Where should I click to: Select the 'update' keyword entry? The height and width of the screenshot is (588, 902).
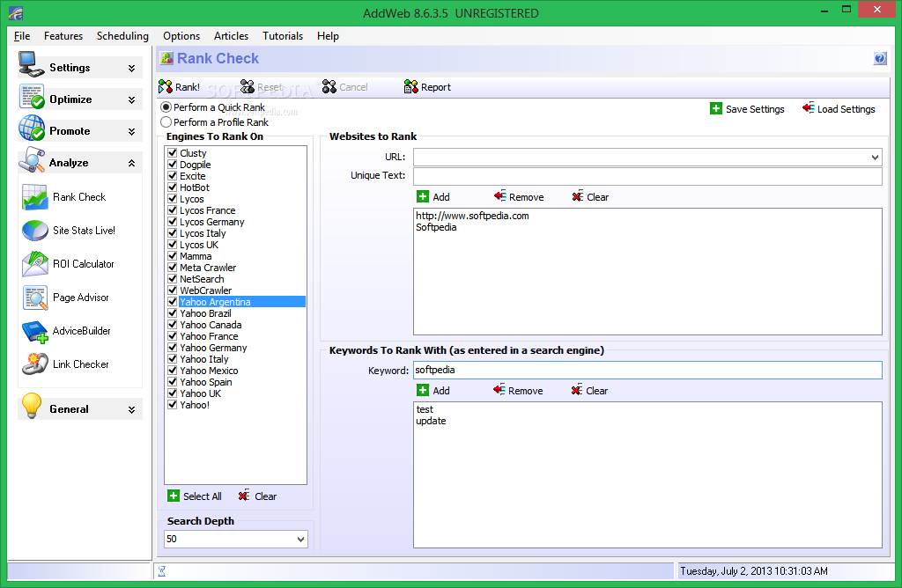(431, 421)
